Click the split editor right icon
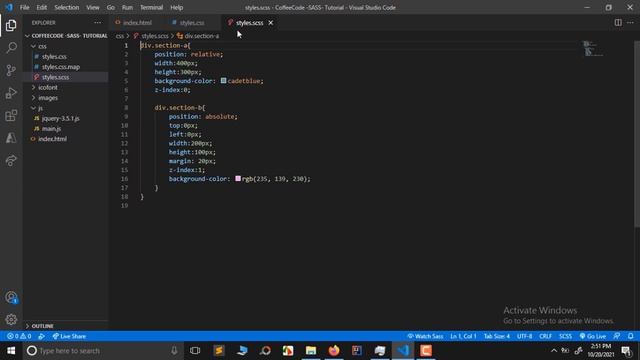Screen dimensions: 640x360 (618, 23)
